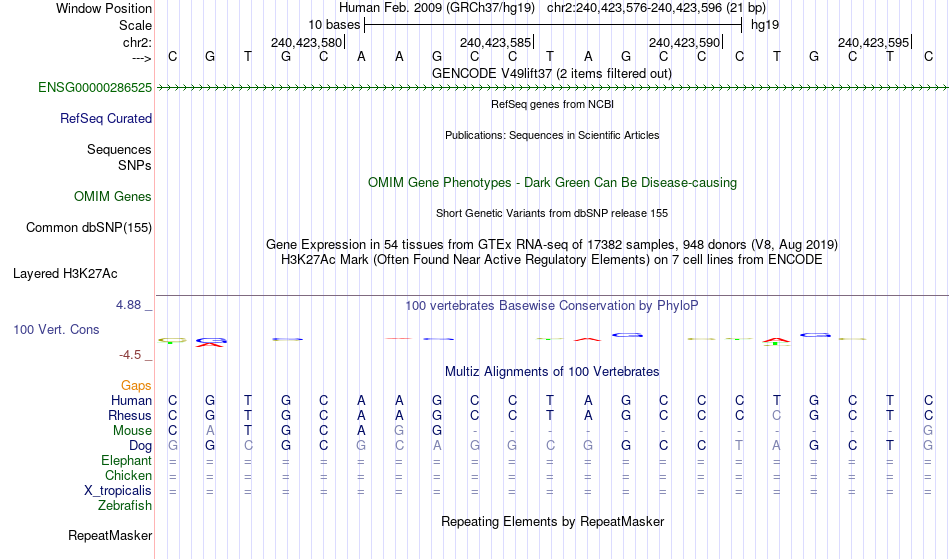The width and height of the screenshot is (950, 559).
Task: Click the RepeatMasker track label
Action: [x=110, y=535]
